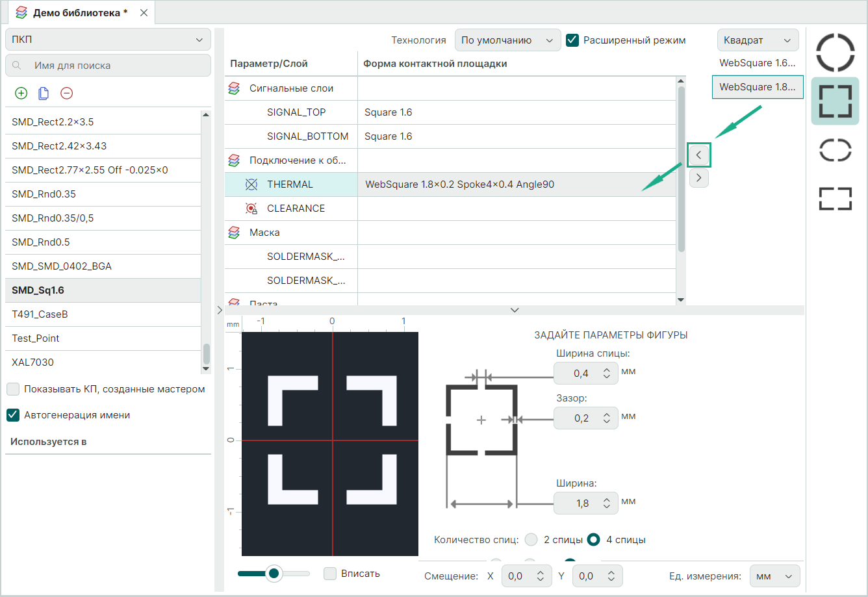Viewport: 868px width, 597px height.
Task: Open the ПКП category dropdown
Action: tap(108, 40)
